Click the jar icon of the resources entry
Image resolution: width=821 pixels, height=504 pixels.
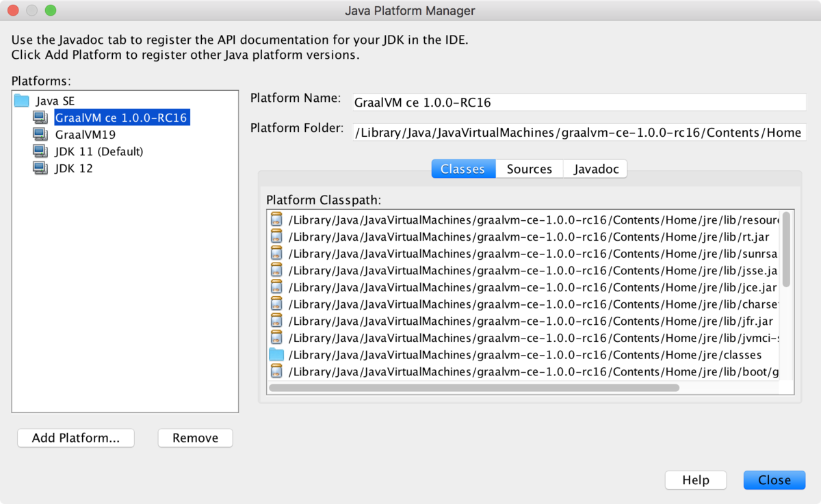[276, 220]
